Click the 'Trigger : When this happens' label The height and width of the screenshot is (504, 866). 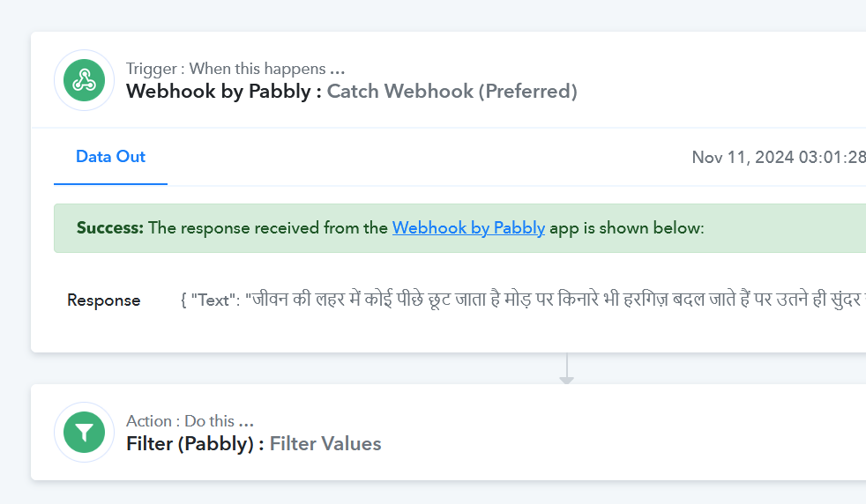point(226,69)
